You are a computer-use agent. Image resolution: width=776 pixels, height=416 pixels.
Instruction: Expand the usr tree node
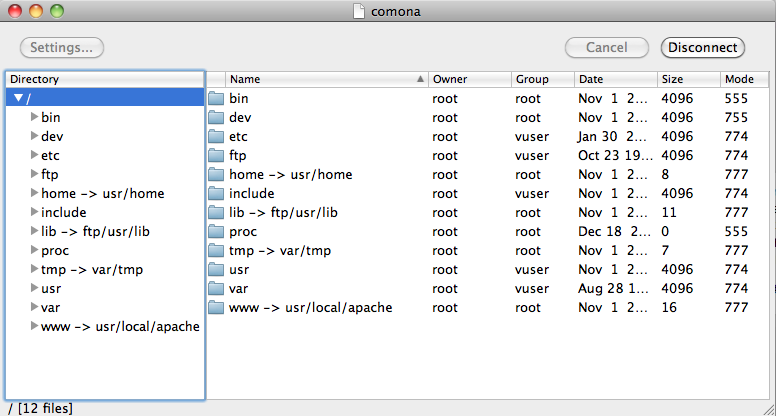point(34,288)
